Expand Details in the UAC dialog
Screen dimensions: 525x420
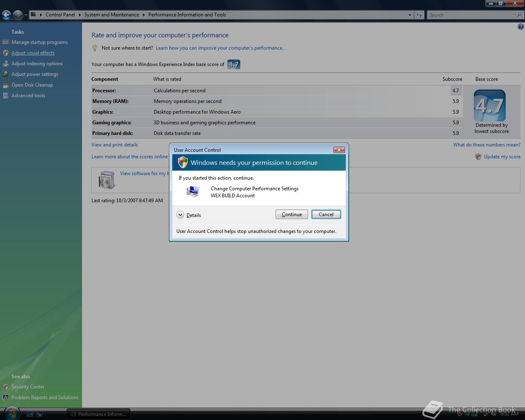[189, 215]
